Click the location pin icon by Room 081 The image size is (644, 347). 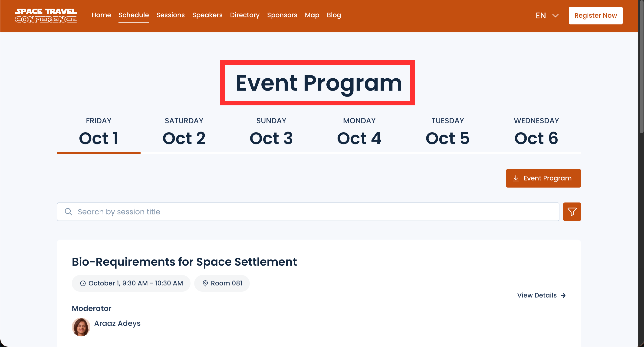(x=205, y=283)
